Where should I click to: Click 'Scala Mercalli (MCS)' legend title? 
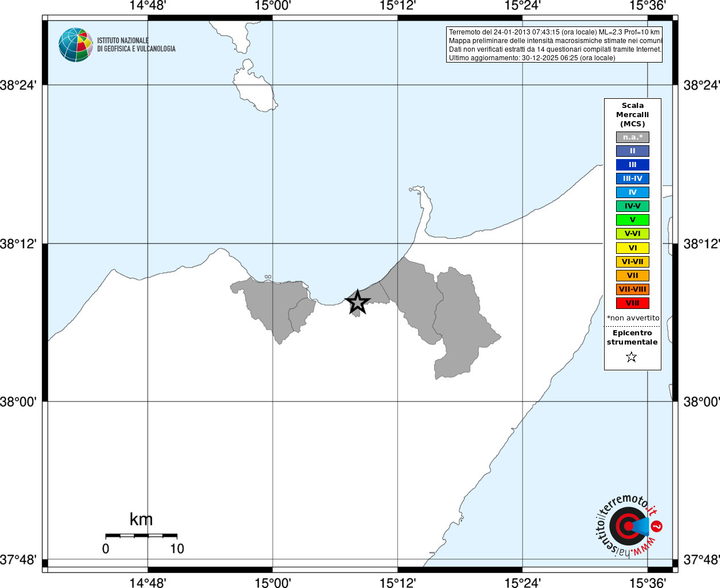[x=633, y=115]
